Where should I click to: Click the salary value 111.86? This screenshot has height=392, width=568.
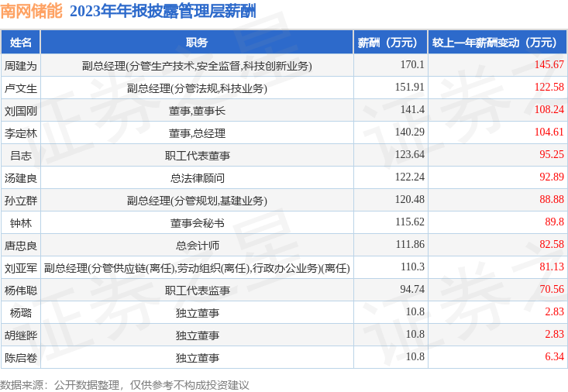pyautogui.click(x=410, y=244)
